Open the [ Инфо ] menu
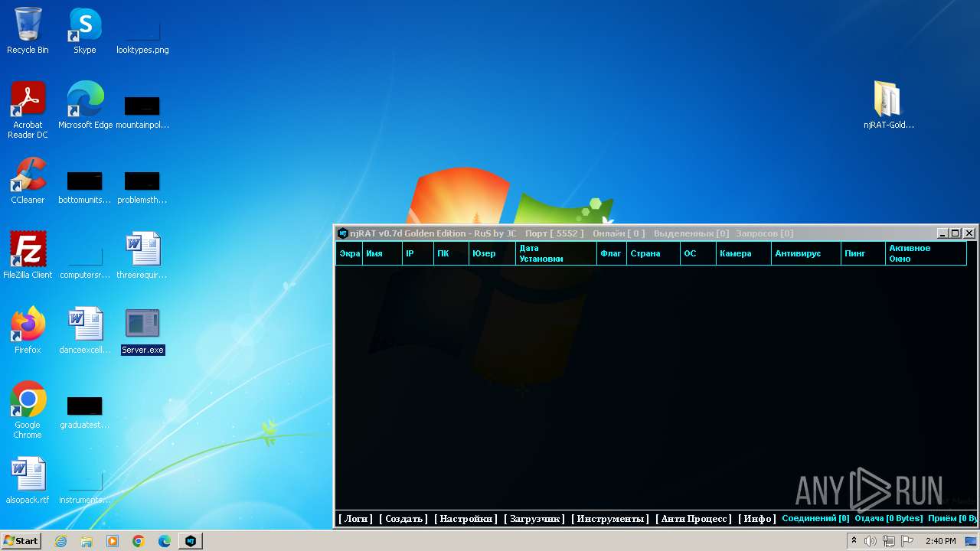Image resolution: width=980 pixels, height=551 pixels. tap(757, 519)
